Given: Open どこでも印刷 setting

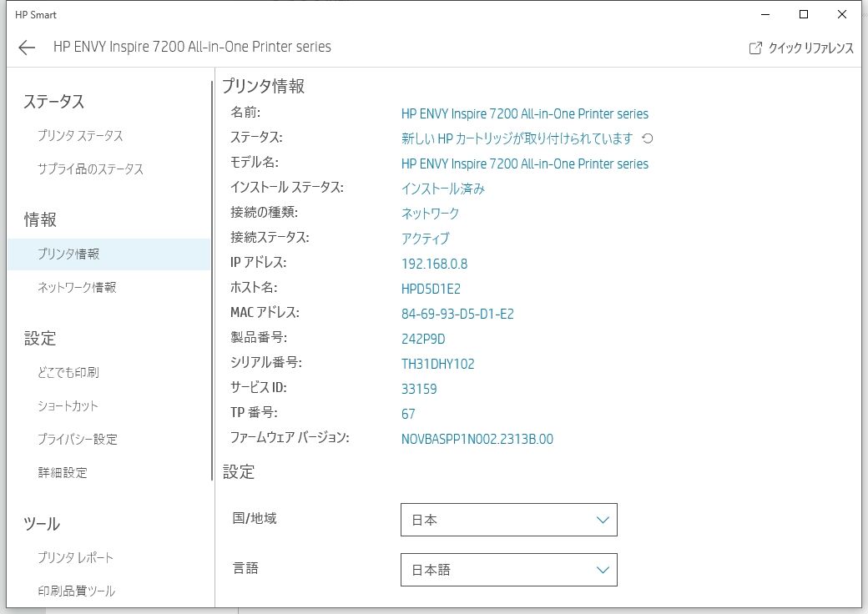Looking at the screenshot, I should point(68,372).
